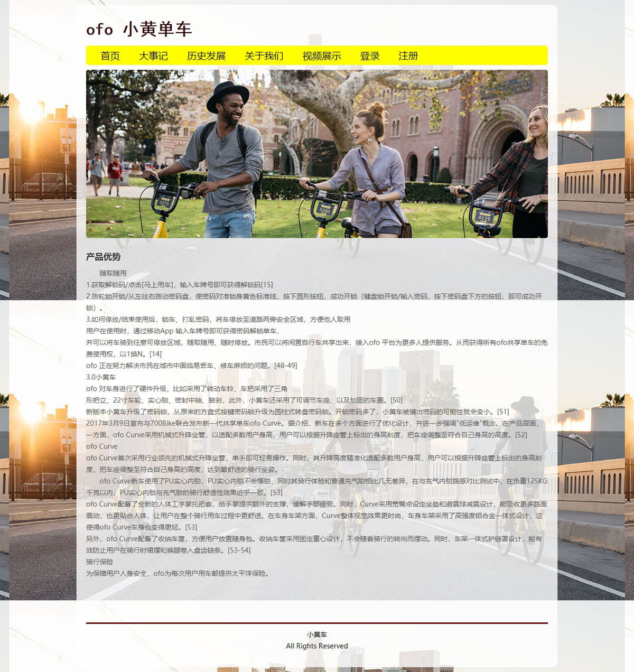Click the 登录 link in navbar
This screenshot has width=634, height=672.
[x=370, y=56]
